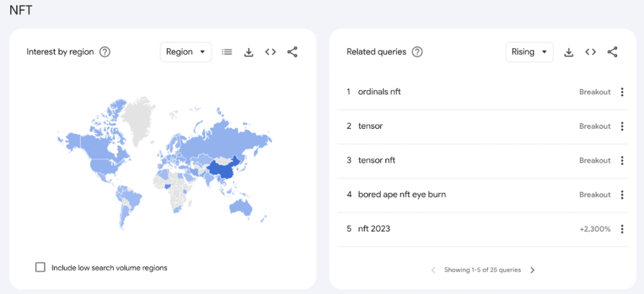
Task: Go to next page of queries
Action: [x=532, y=270]
